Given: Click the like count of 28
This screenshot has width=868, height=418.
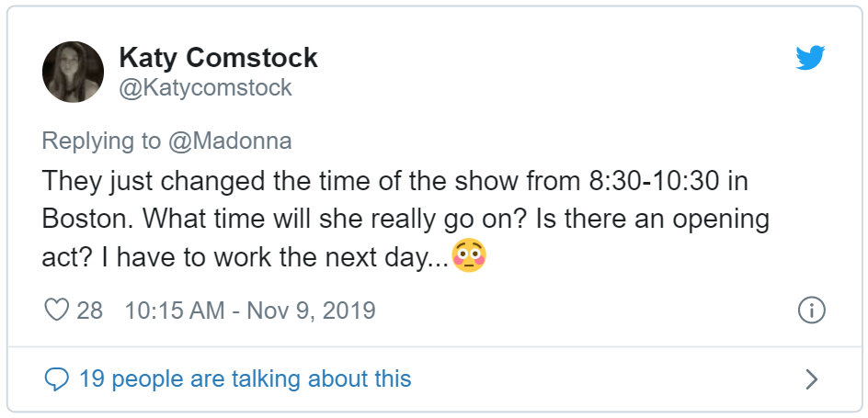Looking at the screenshot, I should [89, 310].
